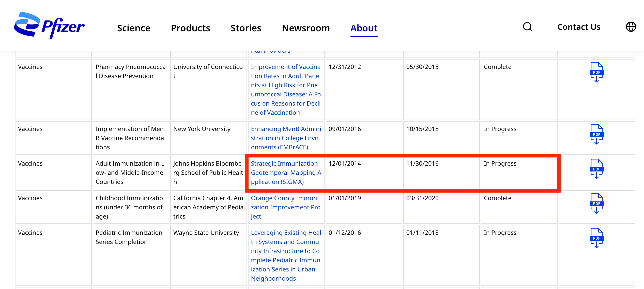The height and width of the screenshot is (289, 644).
Task: Open Strategic Immunization Geotemporal Mapping link
Action: point(286,172)
